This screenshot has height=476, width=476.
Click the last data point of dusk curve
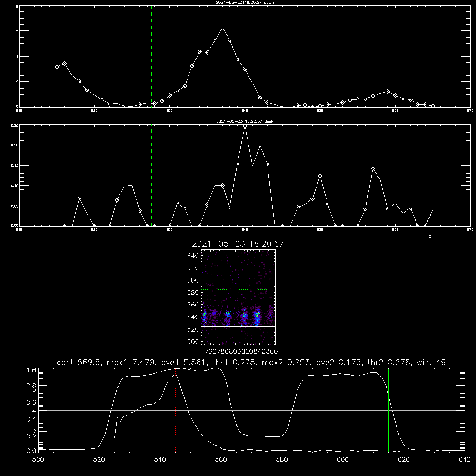click(433, 210)
